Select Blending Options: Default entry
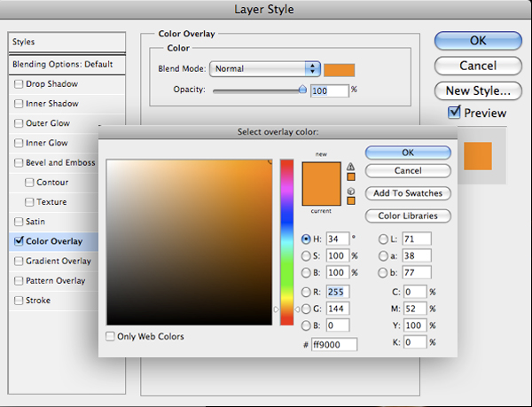532x407 pixels. click(x=66, y=65)
